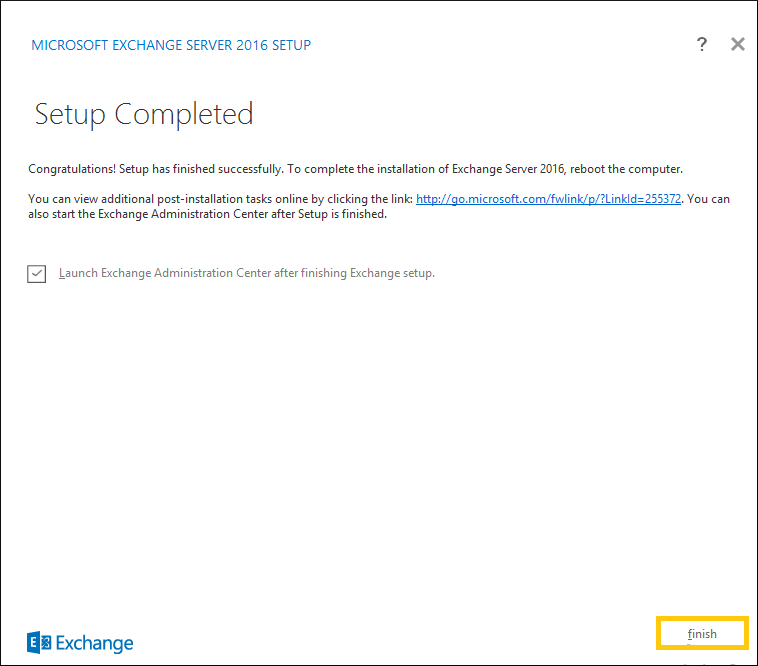The image size is (758, 666).
Task: Click the 'LinkId=255372' portion of the link
Action: point(642,199)
